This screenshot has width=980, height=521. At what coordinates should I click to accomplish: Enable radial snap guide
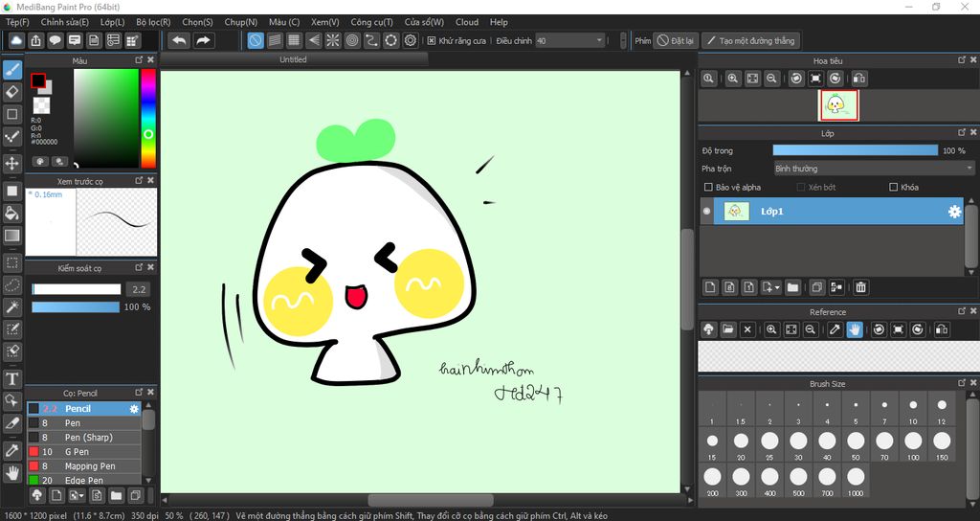[332, 40]
